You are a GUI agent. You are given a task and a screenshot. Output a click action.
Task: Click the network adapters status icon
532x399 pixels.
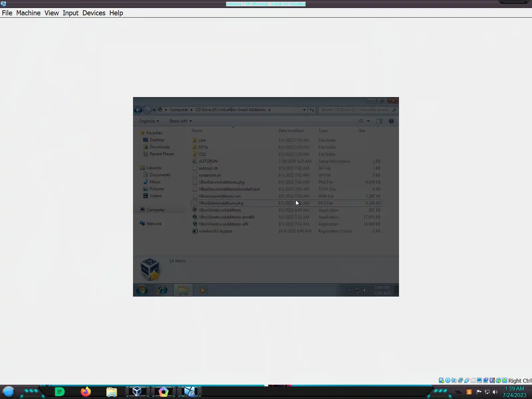click(x=460, y=380)
